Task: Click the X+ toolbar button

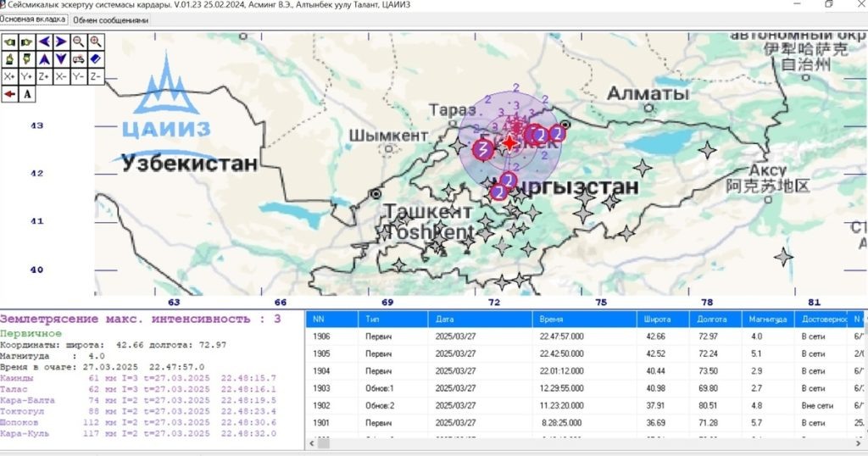Action: tap(10, 76)
